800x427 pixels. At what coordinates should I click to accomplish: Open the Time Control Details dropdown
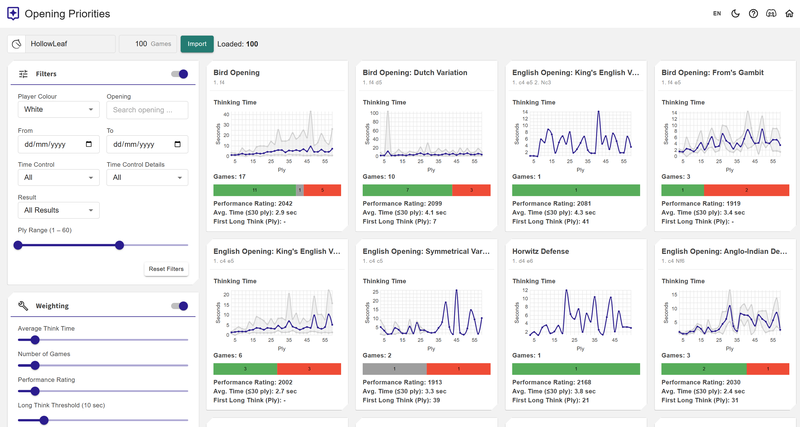(147, 178)
